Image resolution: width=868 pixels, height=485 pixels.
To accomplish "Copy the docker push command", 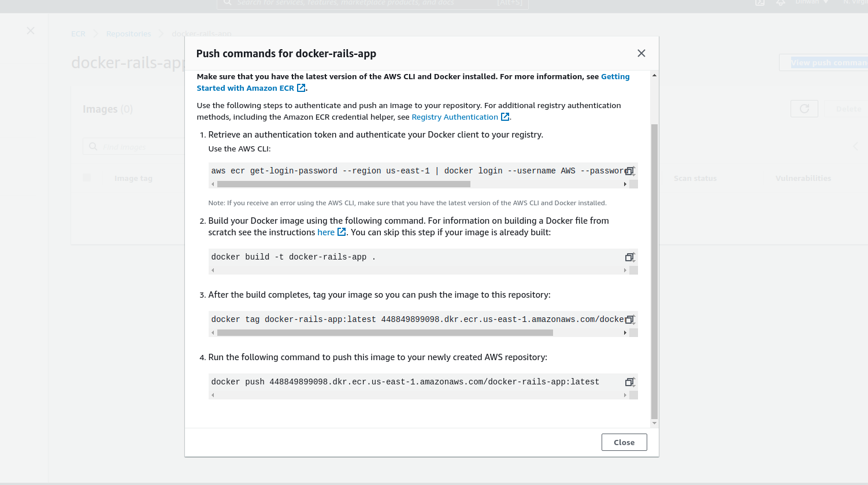I will pyautogui.click(x=629, y=382).
